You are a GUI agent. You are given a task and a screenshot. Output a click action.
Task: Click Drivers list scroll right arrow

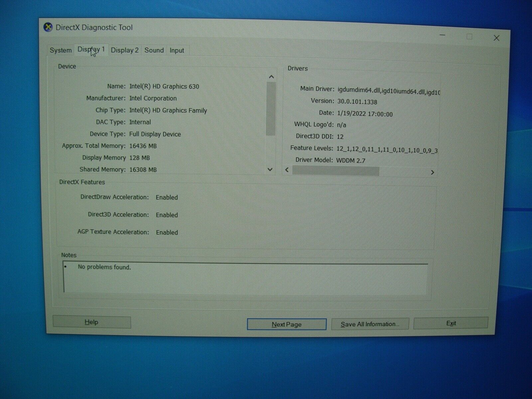pos(432,172)
